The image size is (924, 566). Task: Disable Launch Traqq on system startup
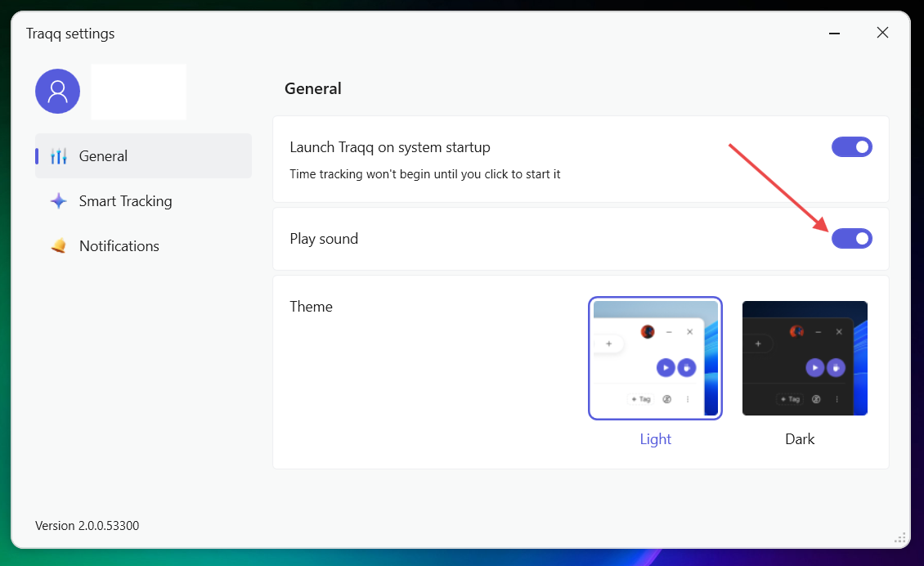pos(851,146)
